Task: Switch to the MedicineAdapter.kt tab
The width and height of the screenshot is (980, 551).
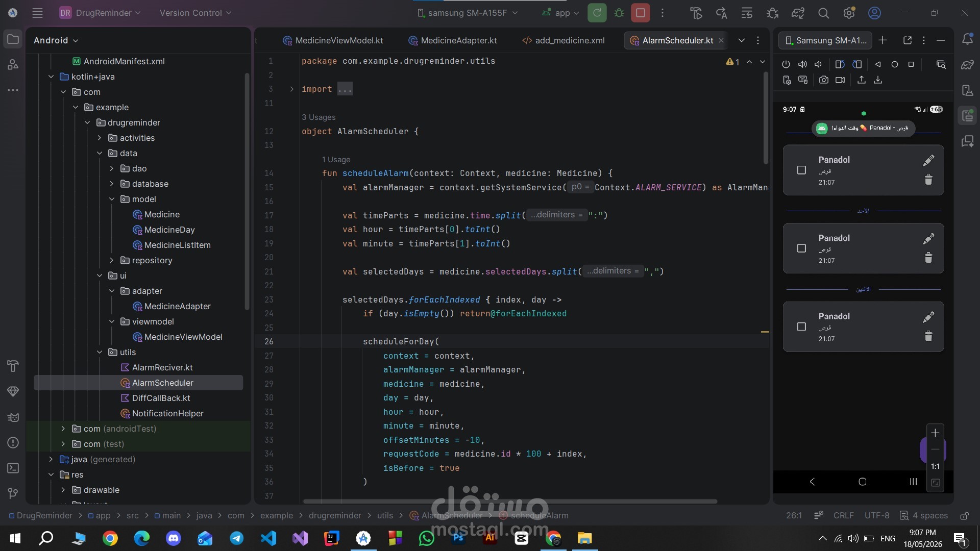Action: [453, 40]
